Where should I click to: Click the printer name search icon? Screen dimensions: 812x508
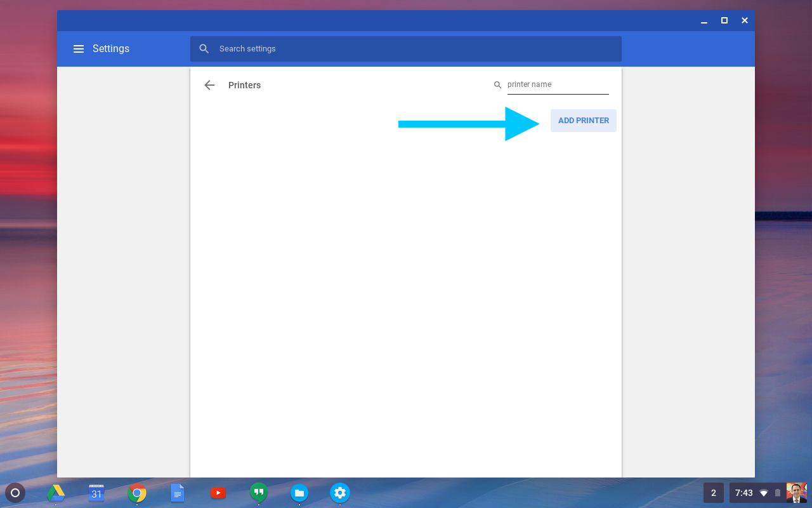tap(498, 84)
